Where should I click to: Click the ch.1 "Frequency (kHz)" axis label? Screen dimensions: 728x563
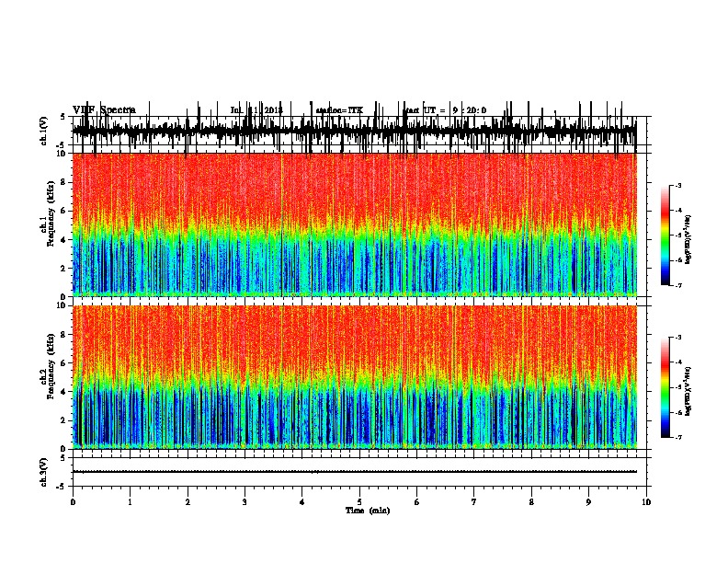51,213
